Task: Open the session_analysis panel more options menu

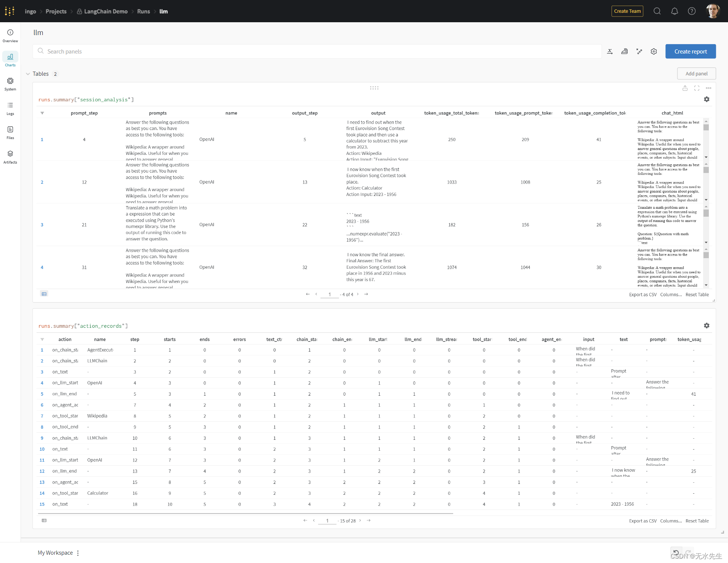Action: 708,88
